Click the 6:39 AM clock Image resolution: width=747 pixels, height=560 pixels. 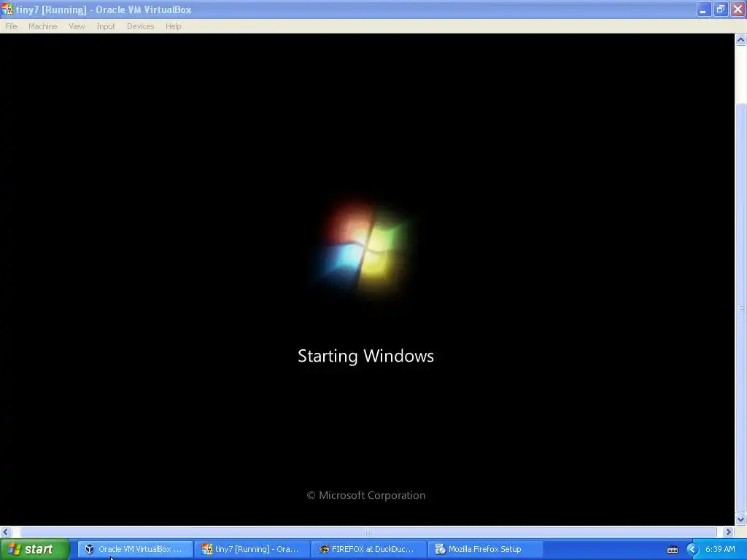pyautogui.click(x=720, y=549)
